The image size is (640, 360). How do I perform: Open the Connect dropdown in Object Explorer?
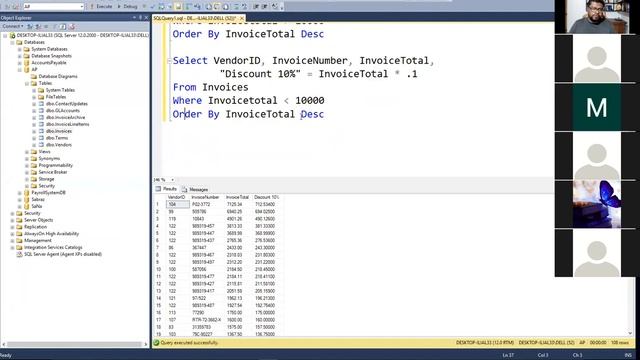[13, 27]
